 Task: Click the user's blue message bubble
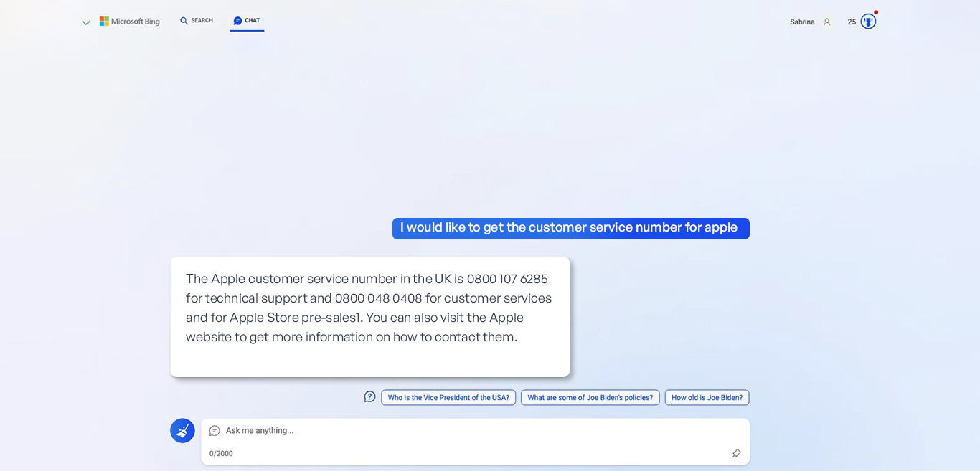click(x=570, y=228)
